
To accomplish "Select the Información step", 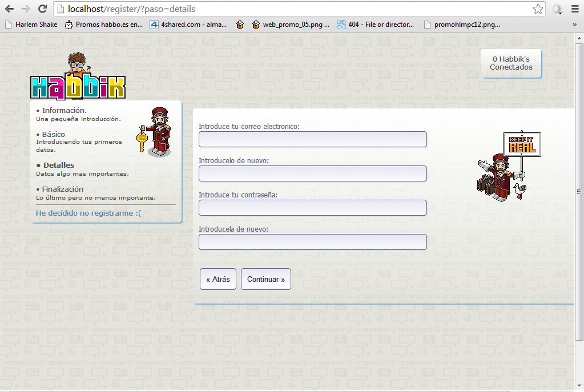I will [64, 110].
